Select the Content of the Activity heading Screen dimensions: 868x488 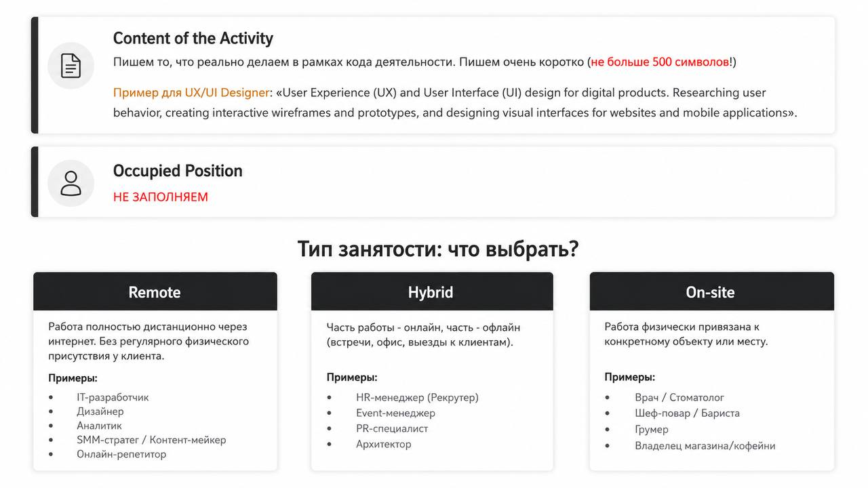click(x=193, y=39)
